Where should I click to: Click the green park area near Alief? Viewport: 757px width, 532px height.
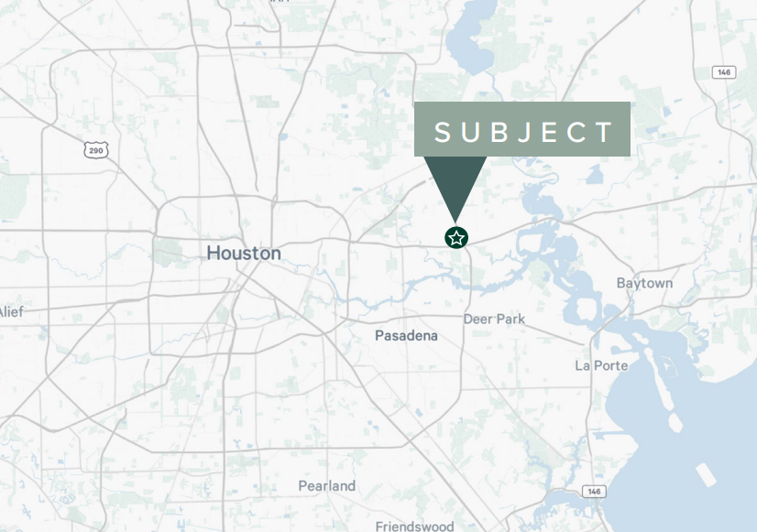tap(14, 195)
